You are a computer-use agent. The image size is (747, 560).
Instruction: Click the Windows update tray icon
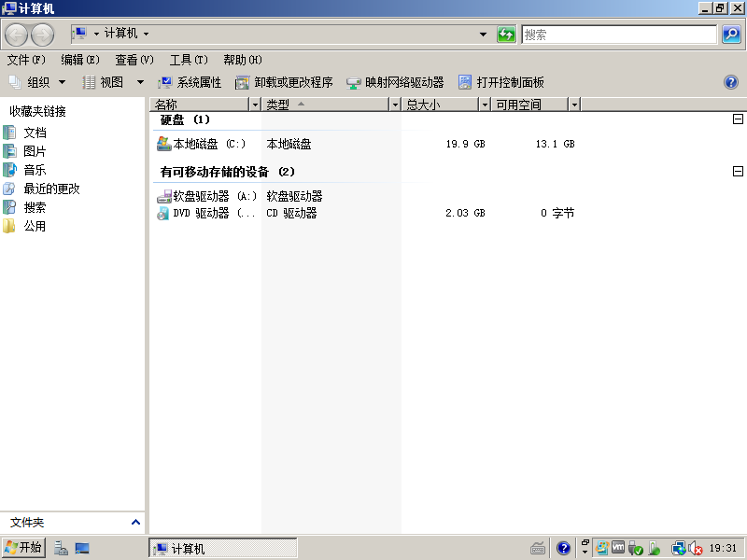point(601,548)
